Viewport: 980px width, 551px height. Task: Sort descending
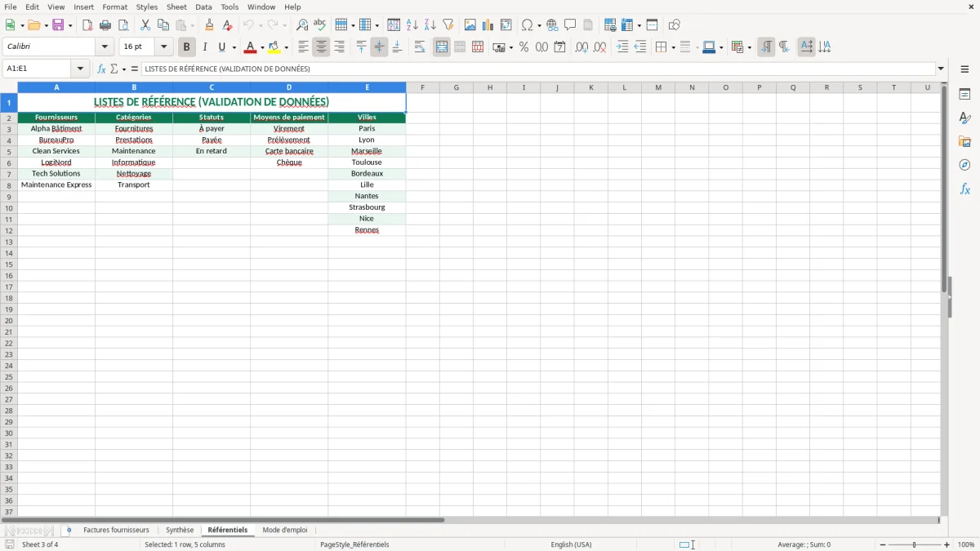430,25
